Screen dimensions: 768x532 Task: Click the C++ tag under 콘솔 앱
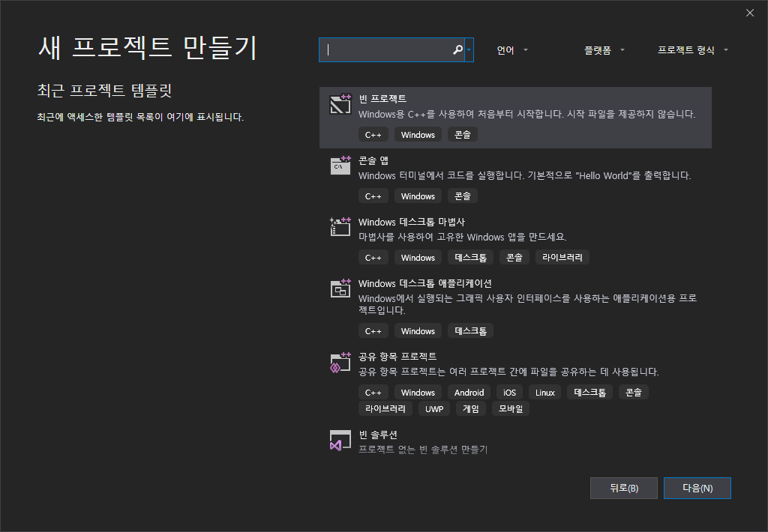(x=373, y=196)
